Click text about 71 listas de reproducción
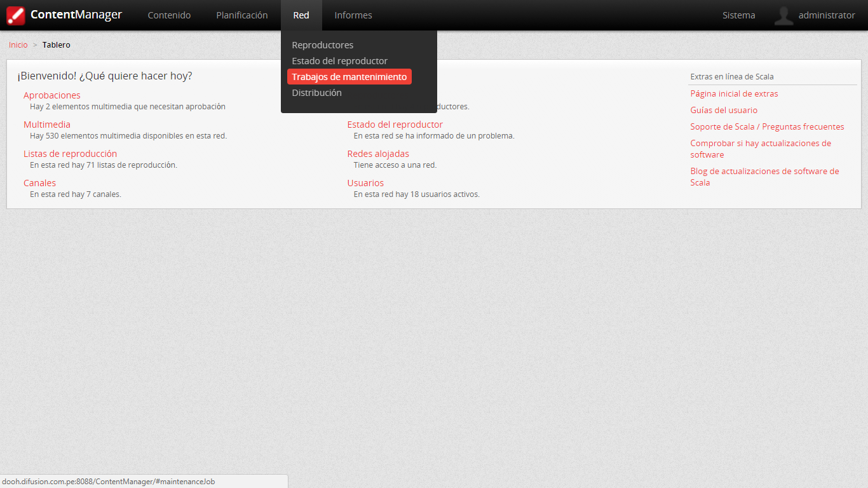The height and width of the screenshot is (488, 868). tap(104, 165)
